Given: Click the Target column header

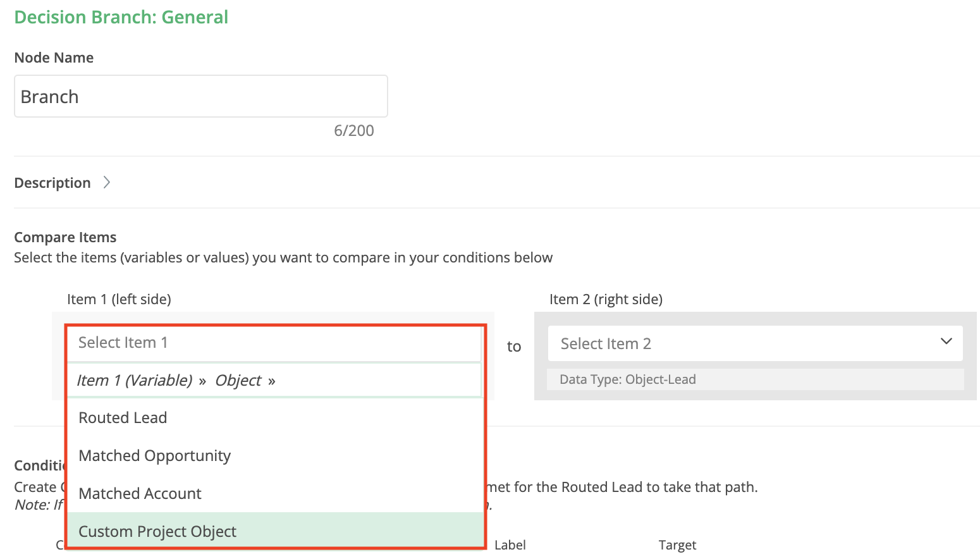Looking at the screenshot, I should (x=677, y=545).
